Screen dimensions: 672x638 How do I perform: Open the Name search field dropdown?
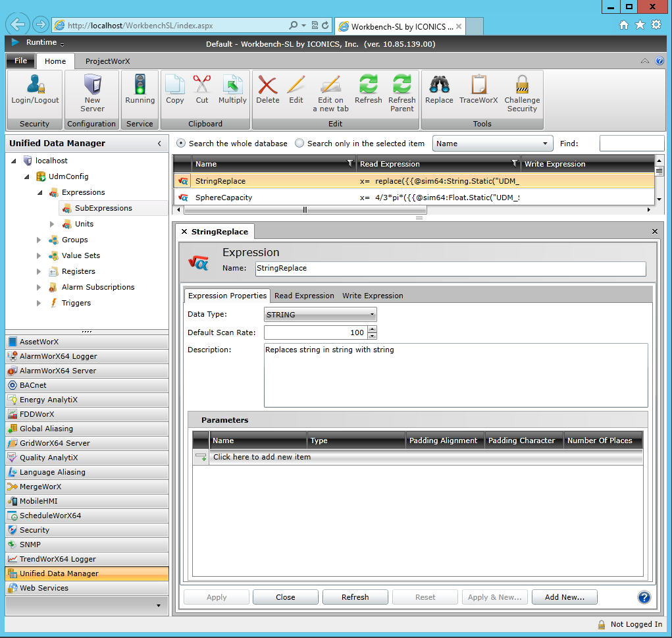point(492,144)
